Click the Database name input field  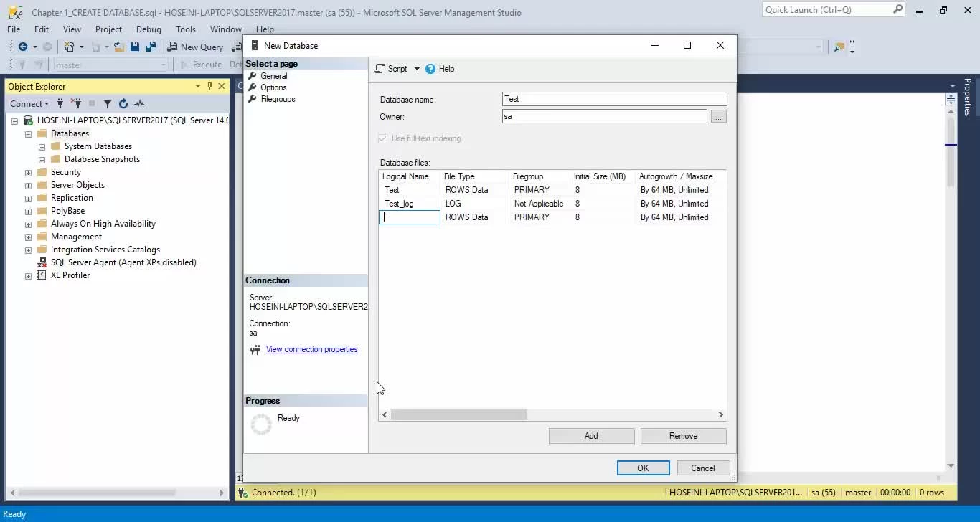pos(615,99)
